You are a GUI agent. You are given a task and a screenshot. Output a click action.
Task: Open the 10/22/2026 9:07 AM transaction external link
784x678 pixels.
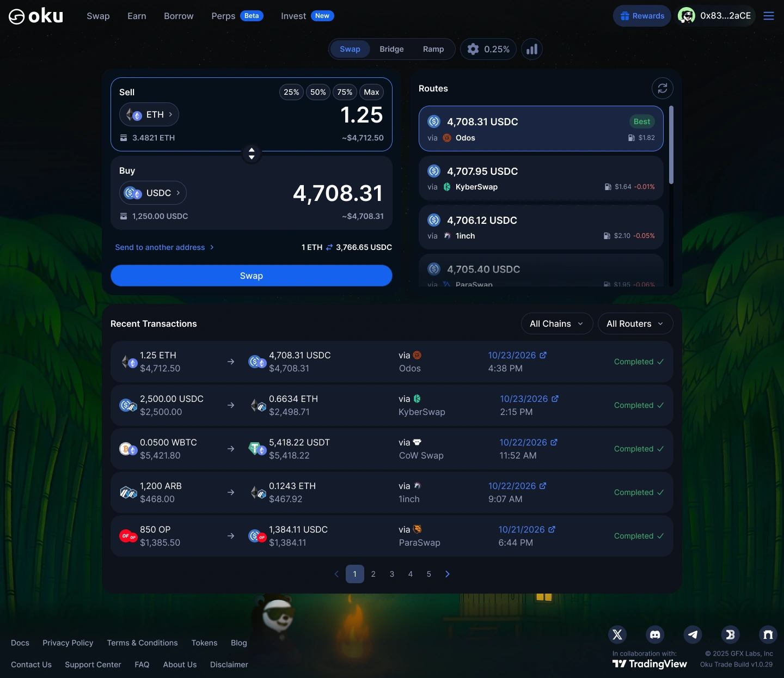tap(543, 486)
